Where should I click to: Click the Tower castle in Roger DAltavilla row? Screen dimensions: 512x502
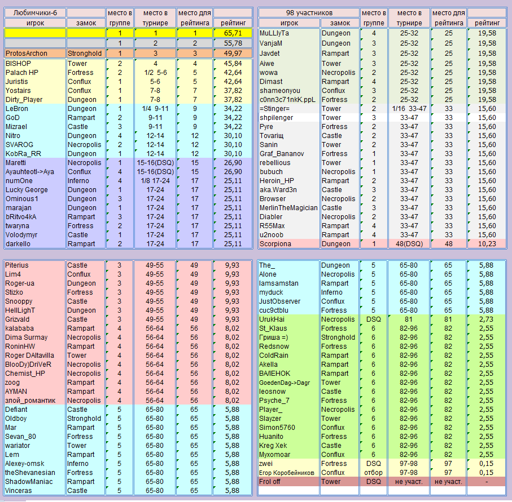(x=86, y=355)
